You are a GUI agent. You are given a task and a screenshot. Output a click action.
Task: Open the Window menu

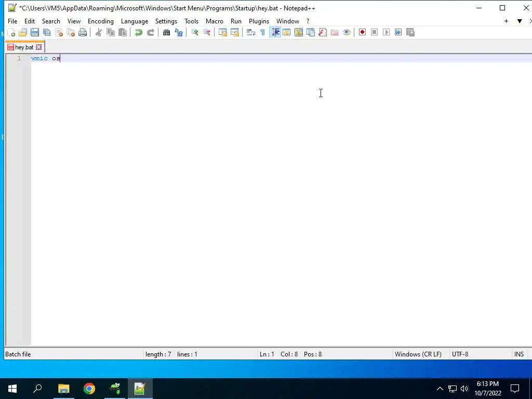coord(288,21)
